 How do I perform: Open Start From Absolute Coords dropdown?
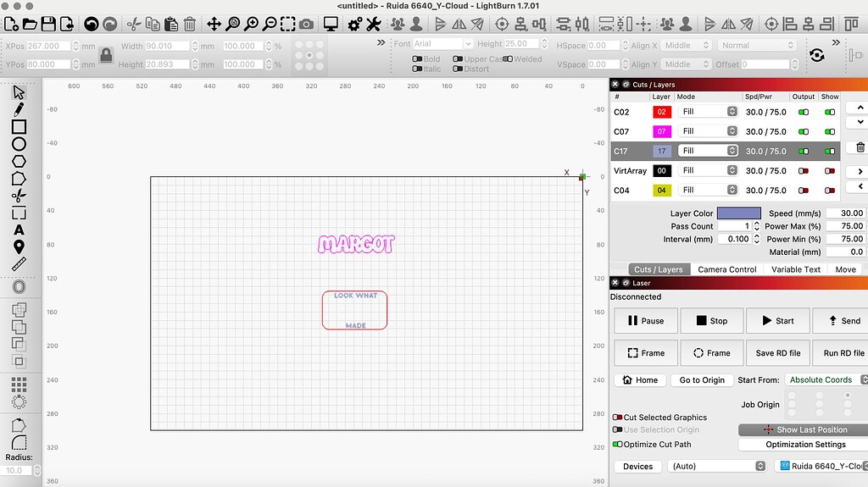coord(827,379)
